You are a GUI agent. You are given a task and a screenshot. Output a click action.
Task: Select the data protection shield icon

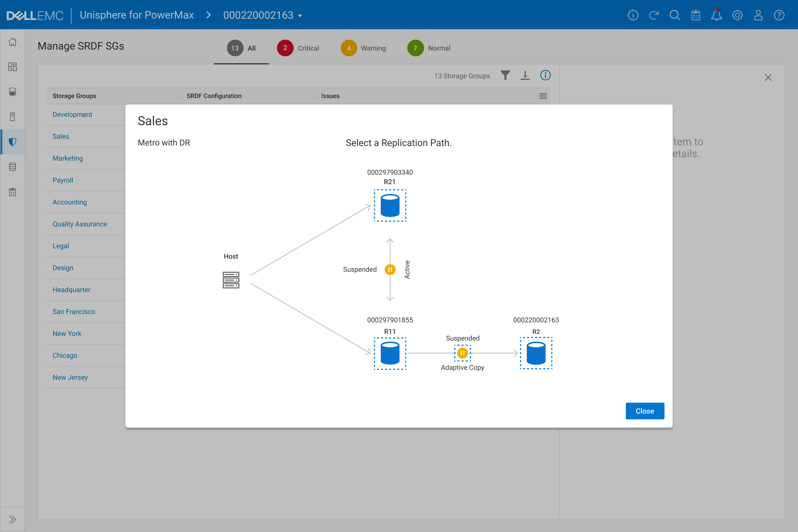(x=13, y=142)
